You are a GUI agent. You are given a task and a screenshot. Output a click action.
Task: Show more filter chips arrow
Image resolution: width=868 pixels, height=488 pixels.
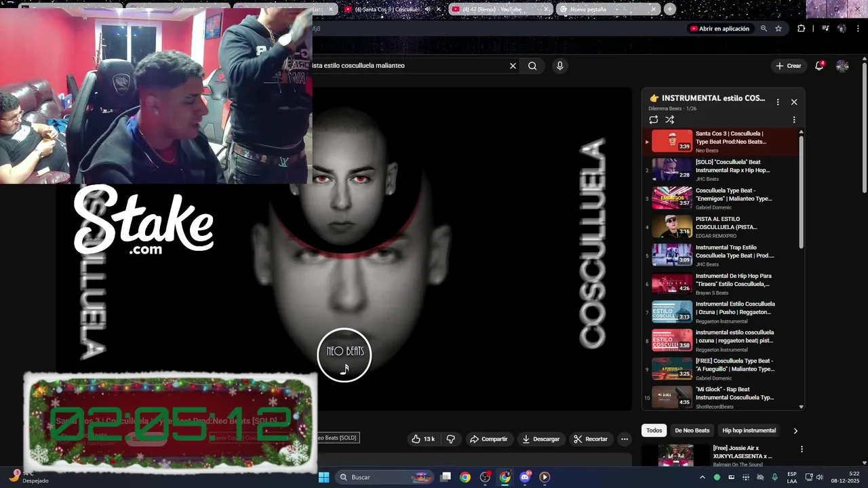pos(795,430)
